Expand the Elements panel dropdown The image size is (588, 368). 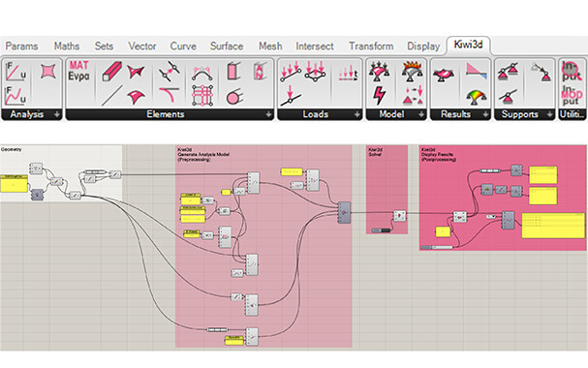click(x=268, y=114)
